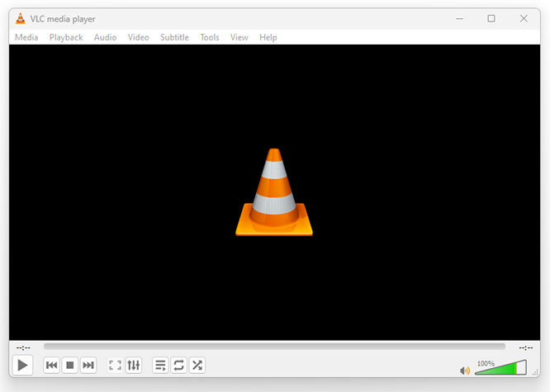Toggle fullscreen video mode

coord(115,366)
